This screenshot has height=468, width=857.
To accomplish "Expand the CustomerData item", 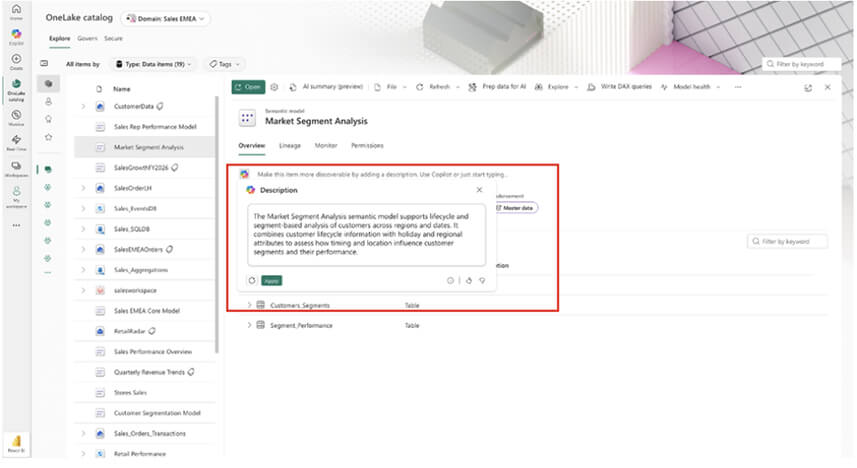I will 83,107.
